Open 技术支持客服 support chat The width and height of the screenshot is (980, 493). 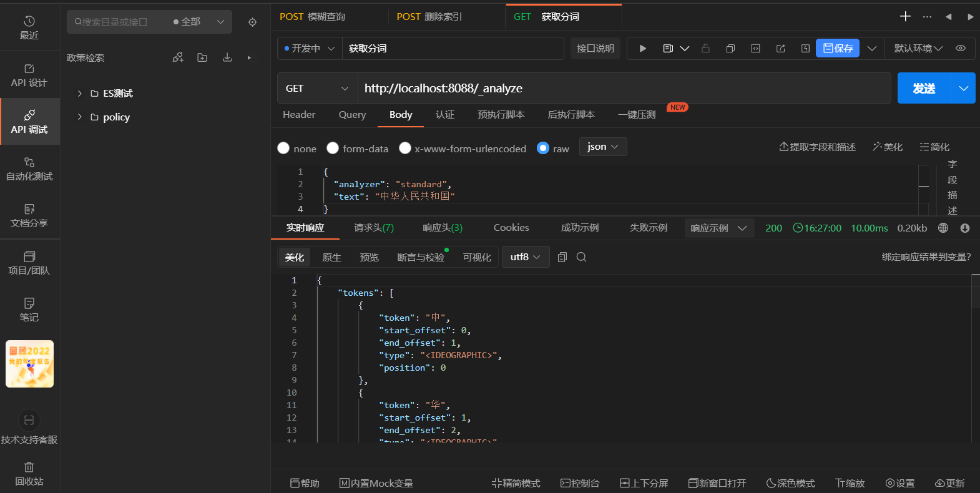(x=29, y=428)
